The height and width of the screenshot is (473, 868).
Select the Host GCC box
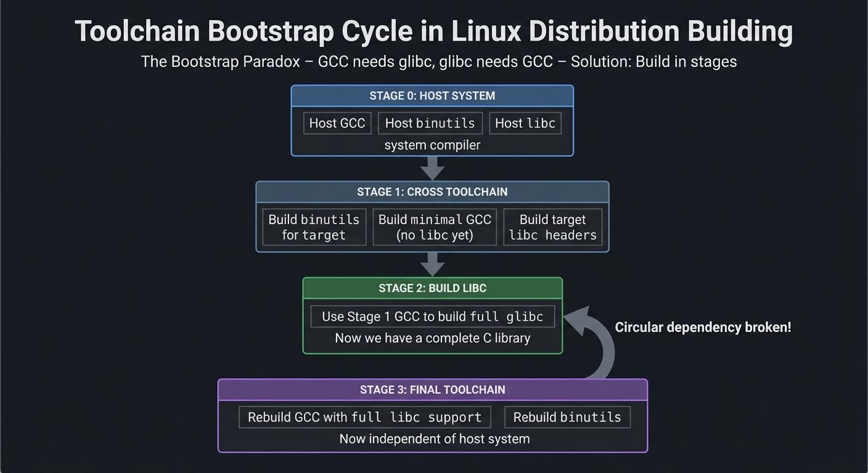337,123
